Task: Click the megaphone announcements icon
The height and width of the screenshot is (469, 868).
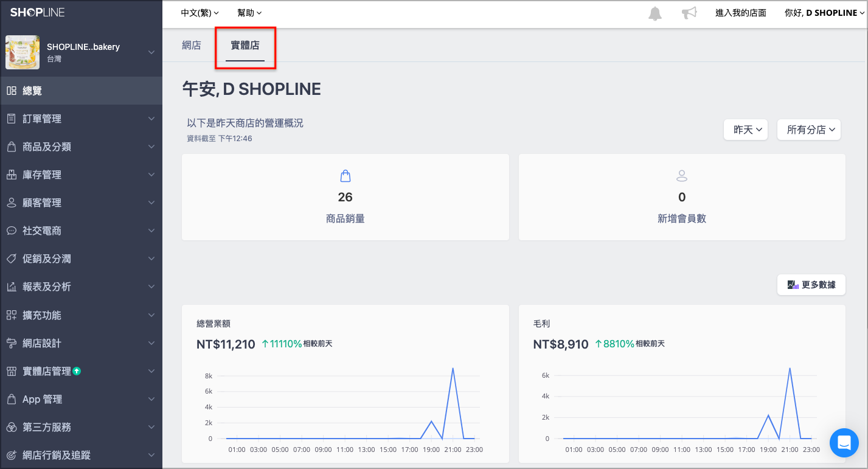Action: click(689, 13)
